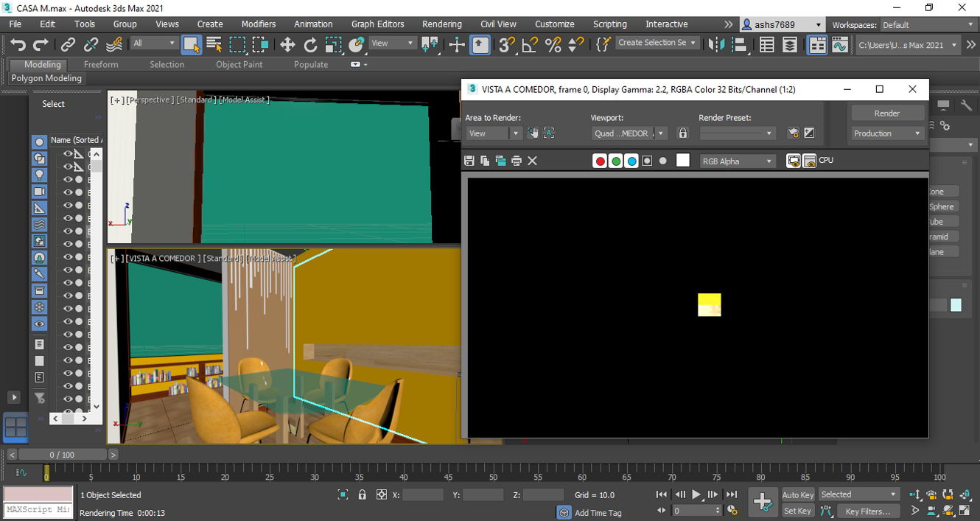Click the white color swatch in frame window
This screenshot has height=521, width=980.
tap(683, 161)
